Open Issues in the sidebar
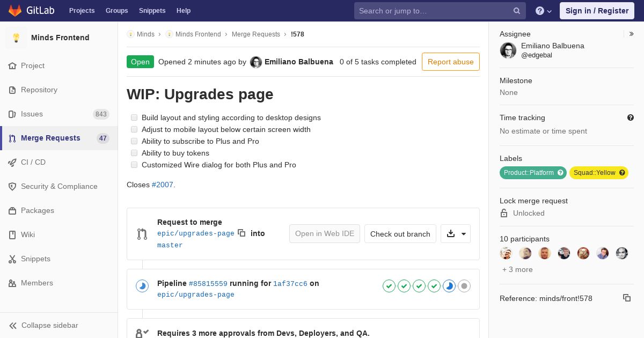This screenshot has height=338, width=644. [59, 114]
